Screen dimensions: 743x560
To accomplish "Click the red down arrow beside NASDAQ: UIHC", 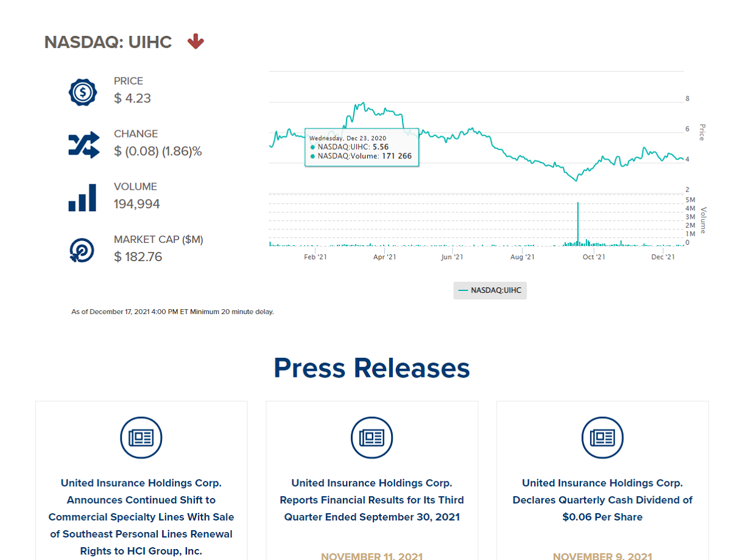I will pos(195,41).
